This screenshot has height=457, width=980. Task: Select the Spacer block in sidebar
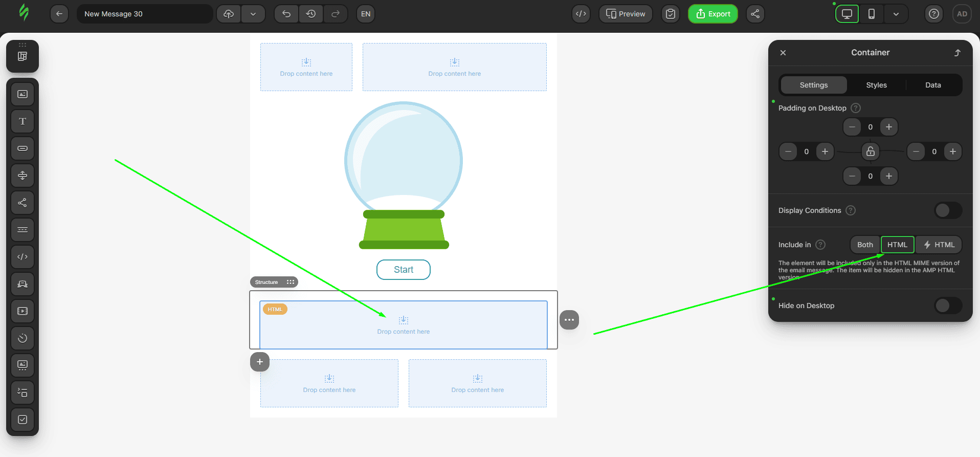pyautogui.click(x=23, y=176)
